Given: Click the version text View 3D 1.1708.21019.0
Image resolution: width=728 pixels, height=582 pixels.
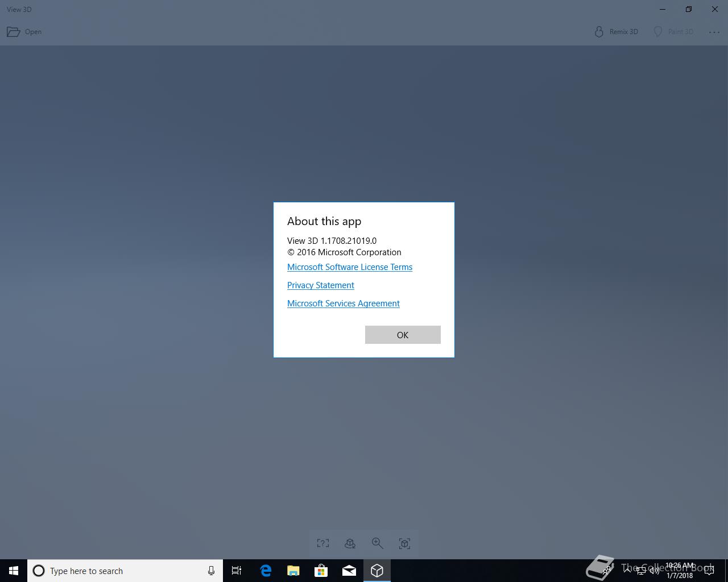Looking at the screenshot, I should click(x=332, y=241).
